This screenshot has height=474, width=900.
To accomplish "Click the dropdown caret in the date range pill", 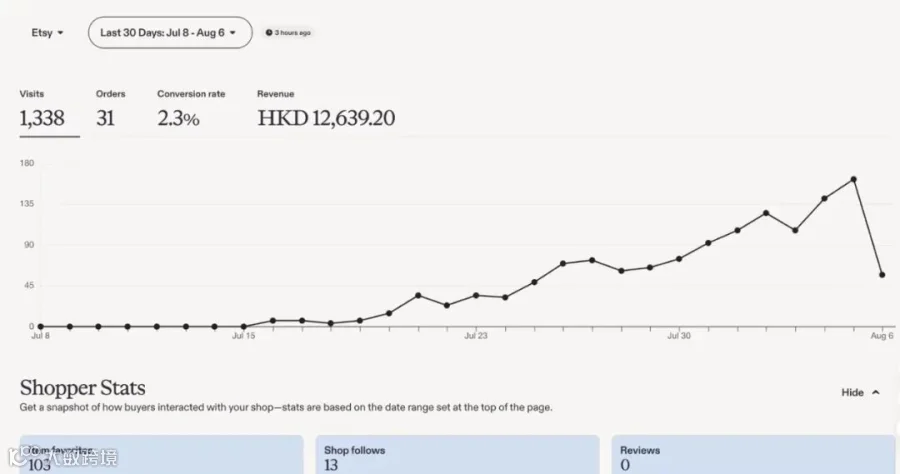I will [x=232, y=33].
